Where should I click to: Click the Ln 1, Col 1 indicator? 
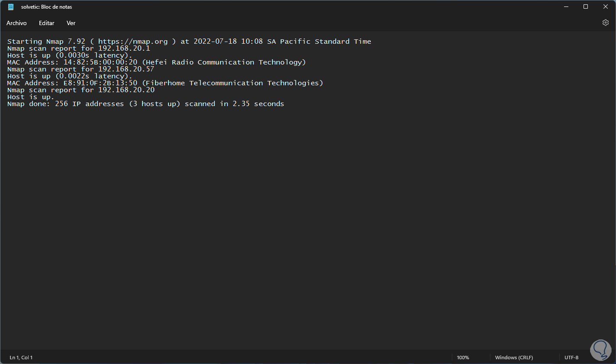[21, 358]
